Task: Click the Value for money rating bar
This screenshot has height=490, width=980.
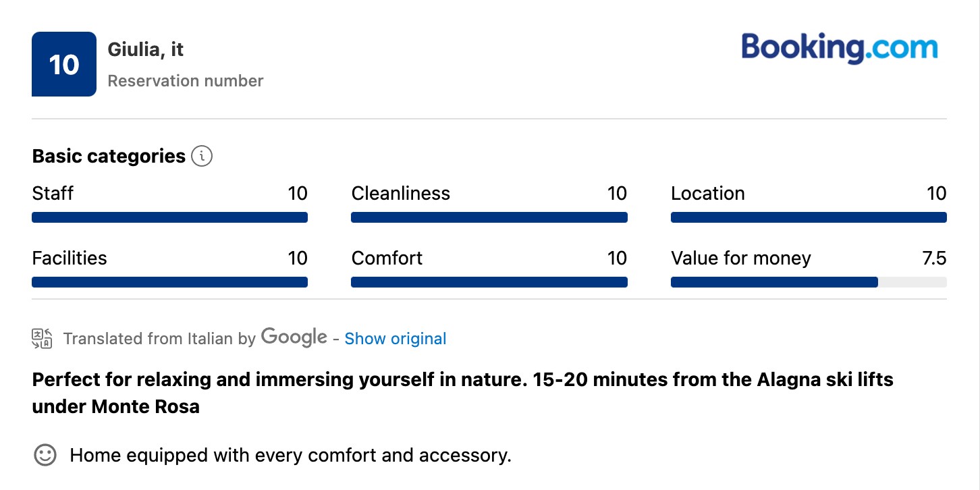Action: [x=809, y=282]
